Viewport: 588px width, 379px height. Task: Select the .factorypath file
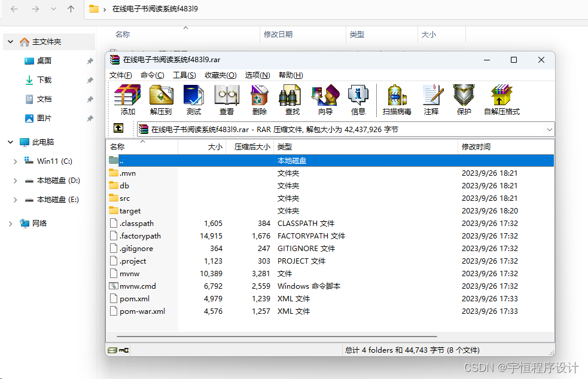click(x=330, y=236)
